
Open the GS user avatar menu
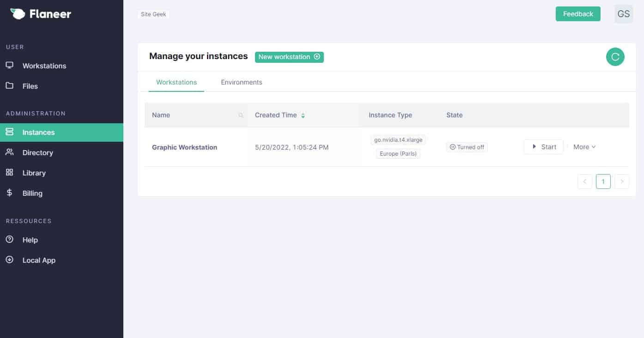click(623, 14)
